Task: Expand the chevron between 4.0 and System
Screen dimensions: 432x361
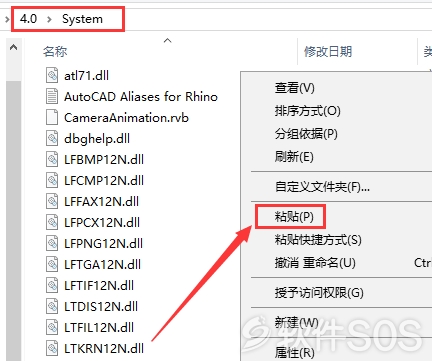Action: click(49, 19)
